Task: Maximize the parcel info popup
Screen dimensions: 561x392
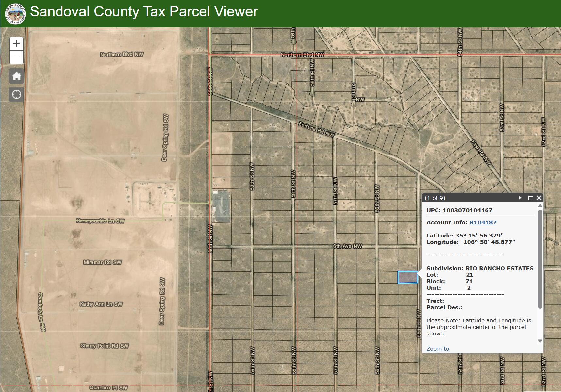Action: coord(531,198)
